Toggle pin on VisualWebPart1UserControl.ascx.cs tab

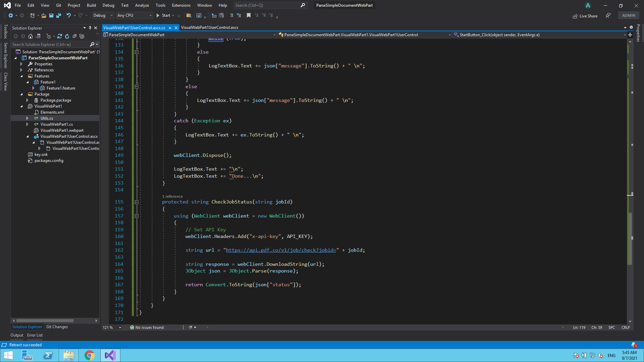click(x=170, y=28)
